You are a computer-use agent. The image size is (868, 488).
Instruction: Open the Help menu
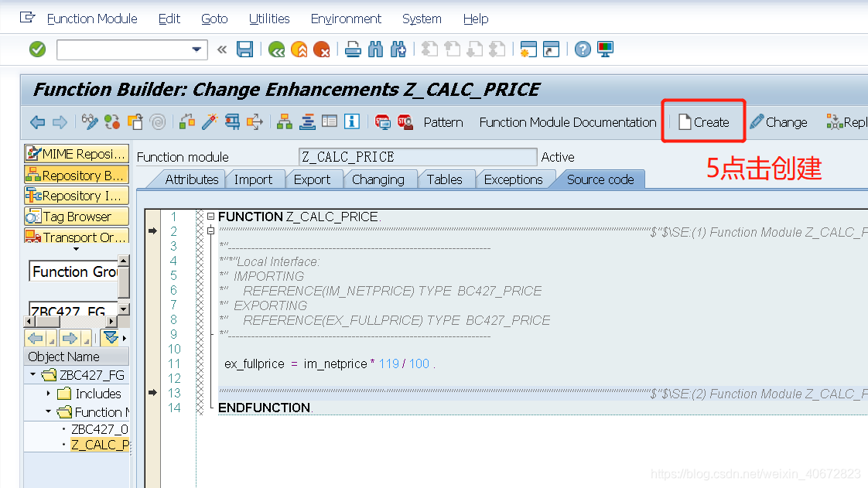(476, 19)
